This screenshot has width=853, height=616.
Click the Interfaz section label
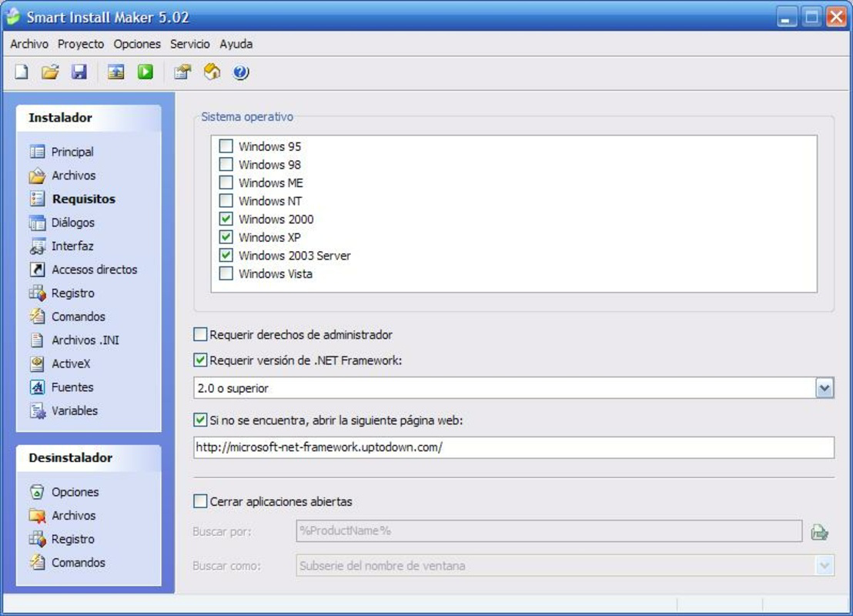click(x=72, y=246)
